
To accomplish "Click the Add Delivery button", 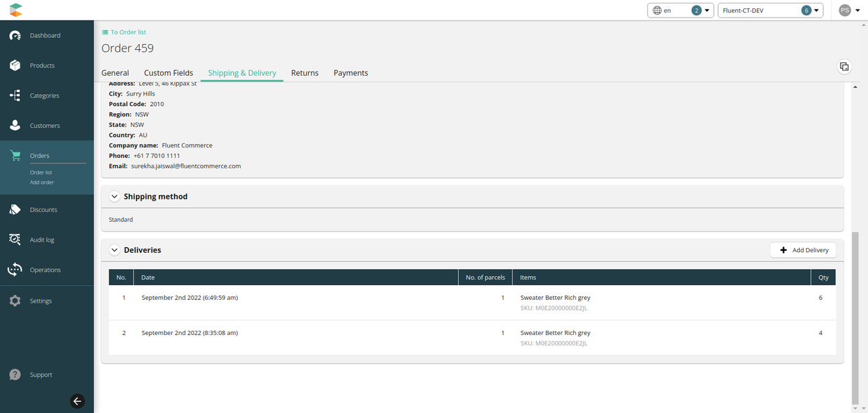I will (x=803, y=250).
